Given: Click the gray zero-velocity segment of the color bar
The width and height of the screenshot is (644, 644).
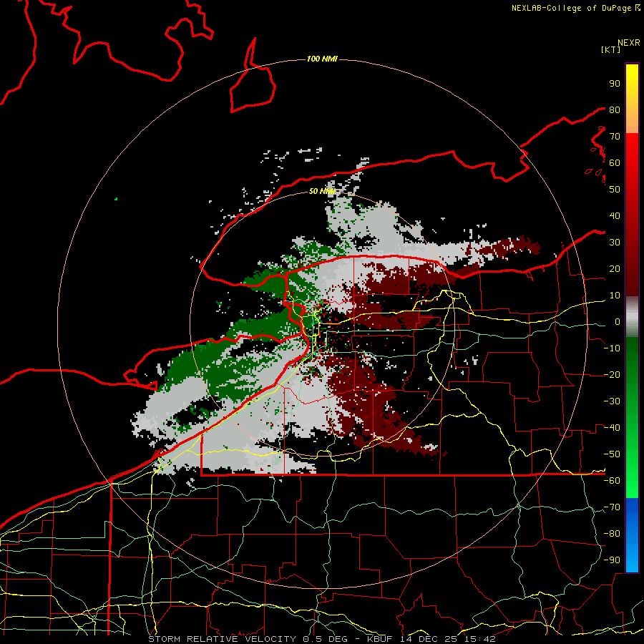Looking at the screenshot, I should [x=632, y=317].
